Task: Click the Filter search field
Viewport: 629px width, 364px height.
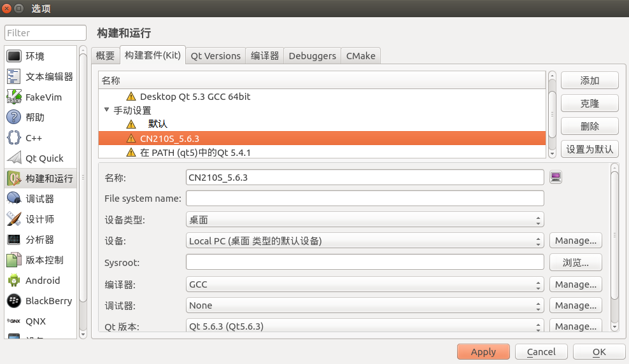Action: pyautogui.click(x=45, y=33)
